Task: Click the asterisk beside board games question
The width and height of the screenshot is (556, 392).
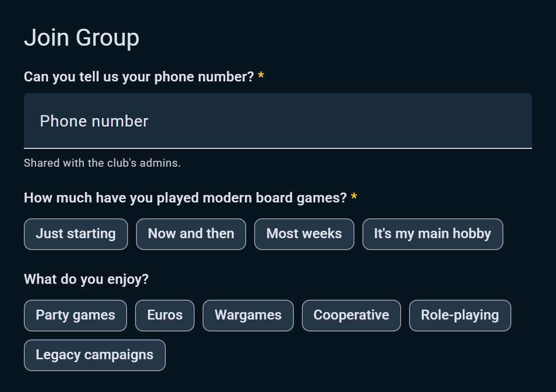Action: point(354,196)
